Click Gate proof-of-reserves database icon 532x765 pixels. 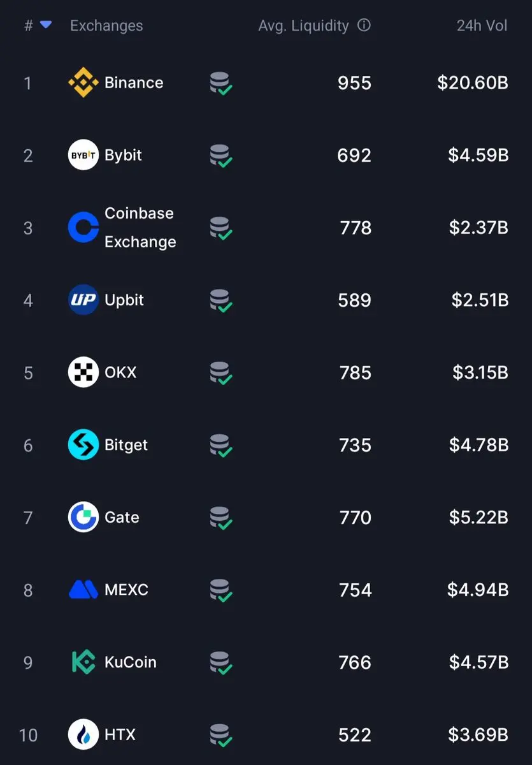(220, 518)
